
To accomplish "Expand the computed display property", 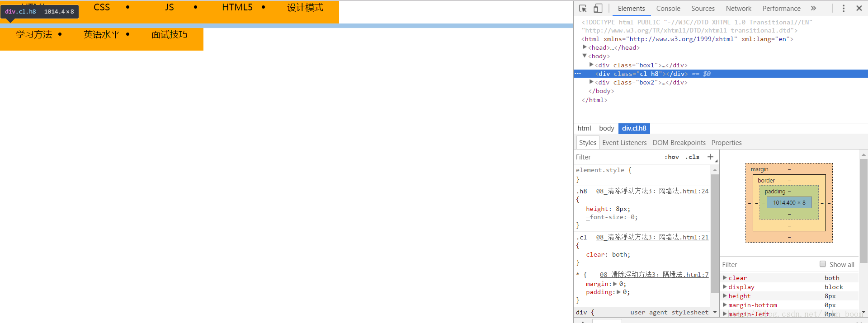I will (725, 287).
